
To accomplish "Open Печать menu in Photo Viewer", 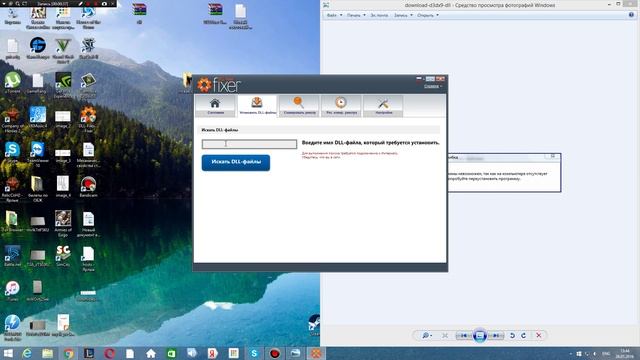I will pos(356,15).
